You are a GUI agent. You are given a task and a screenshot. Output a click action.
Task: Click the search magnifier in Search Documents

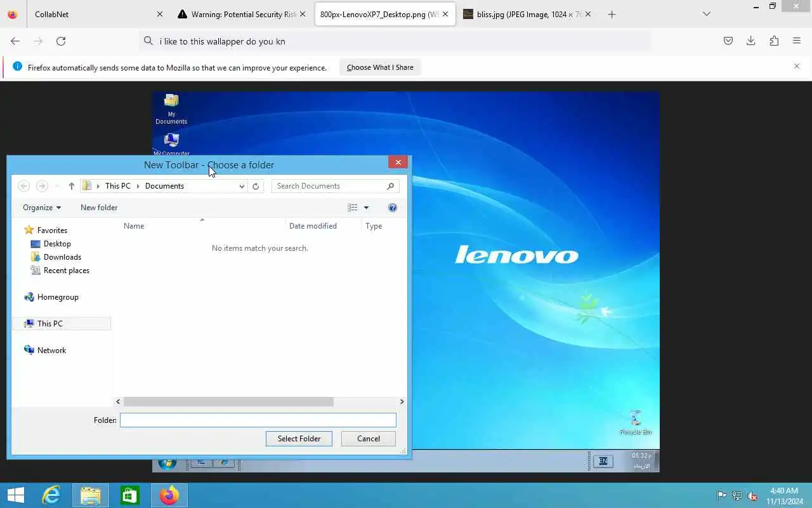(x=390, y=186)
